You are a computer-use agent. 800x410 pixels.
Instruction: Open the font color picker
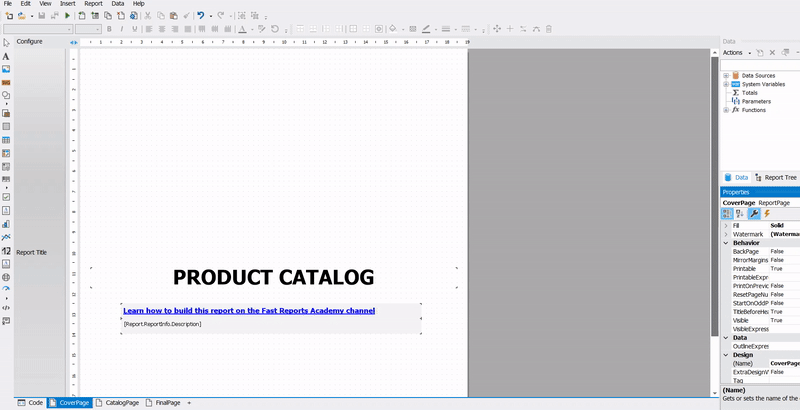pyautogui.click(x=243, y=29)
